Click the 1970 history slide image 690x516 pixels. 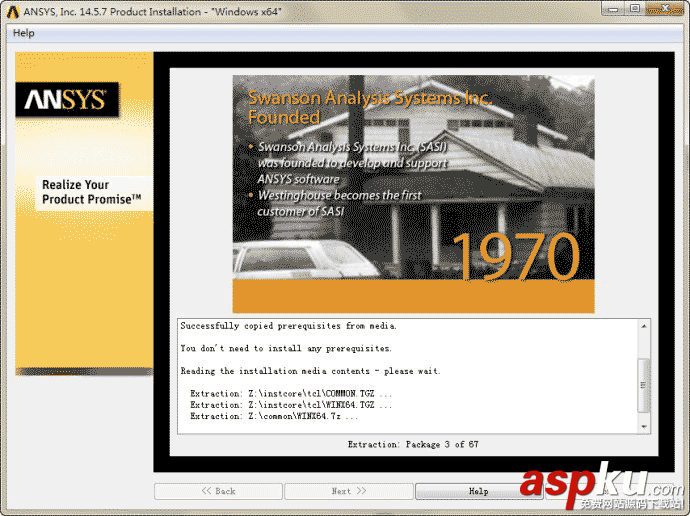413,194
